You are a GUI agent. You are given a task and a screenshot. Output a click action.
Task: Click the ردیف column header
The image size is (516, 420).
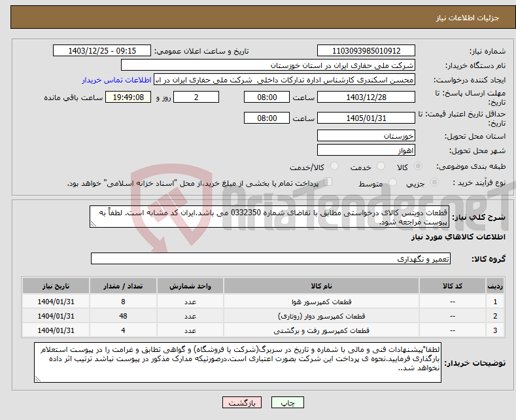tap(495, 286)
